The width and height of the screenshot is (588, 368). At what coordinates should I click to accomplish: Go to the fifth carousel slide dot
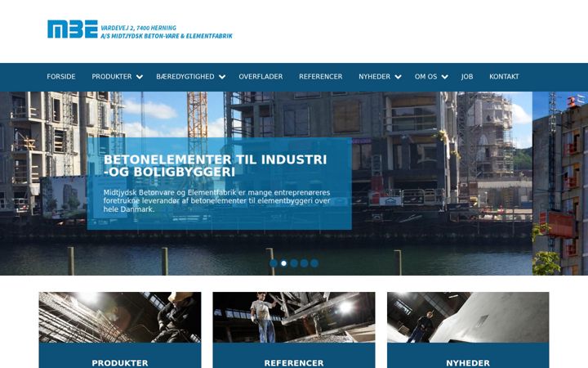click(314, 263)
